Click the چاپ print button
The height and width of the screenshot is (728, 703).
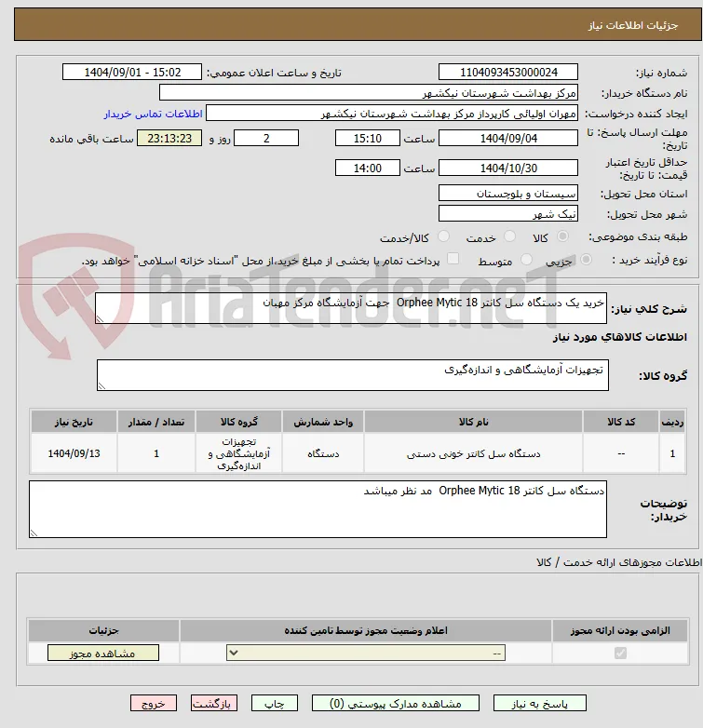click(x=275, y=704)
